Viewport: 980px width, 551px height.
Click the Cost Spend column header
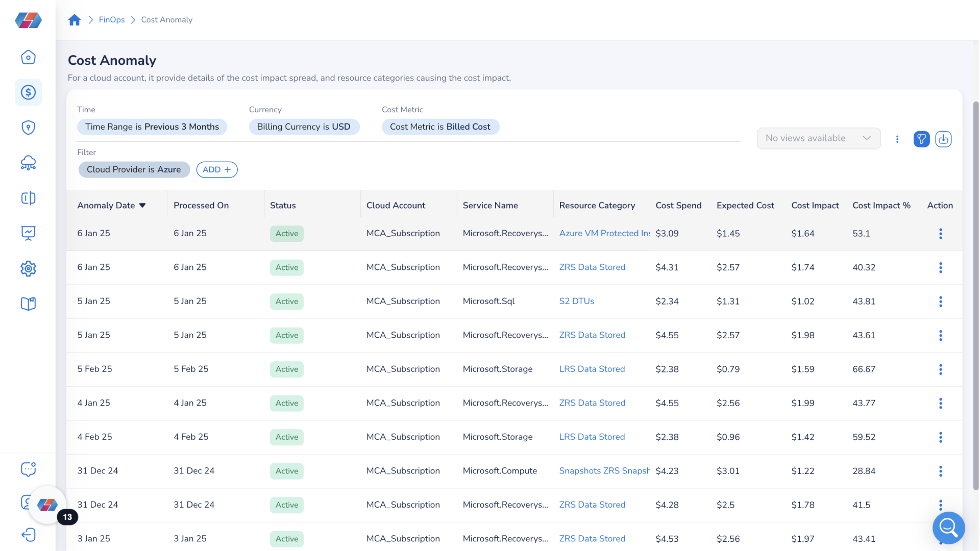[x=678, y=205]
